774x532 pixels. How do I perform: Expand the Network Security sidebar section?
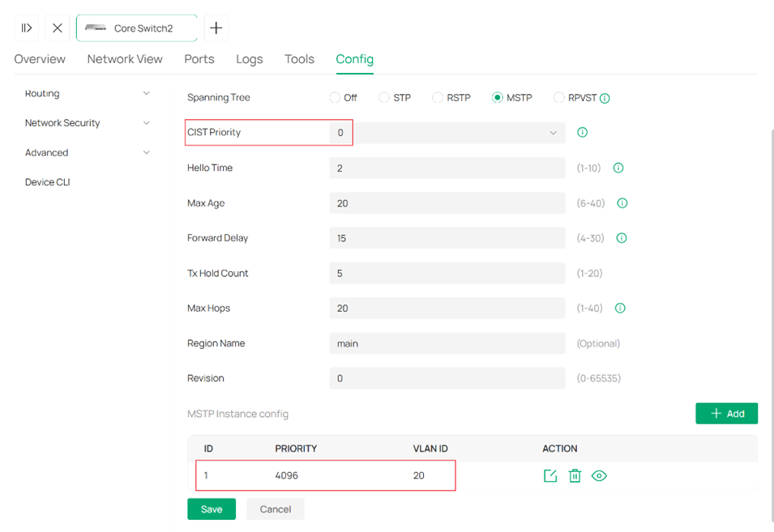[88, 123]
